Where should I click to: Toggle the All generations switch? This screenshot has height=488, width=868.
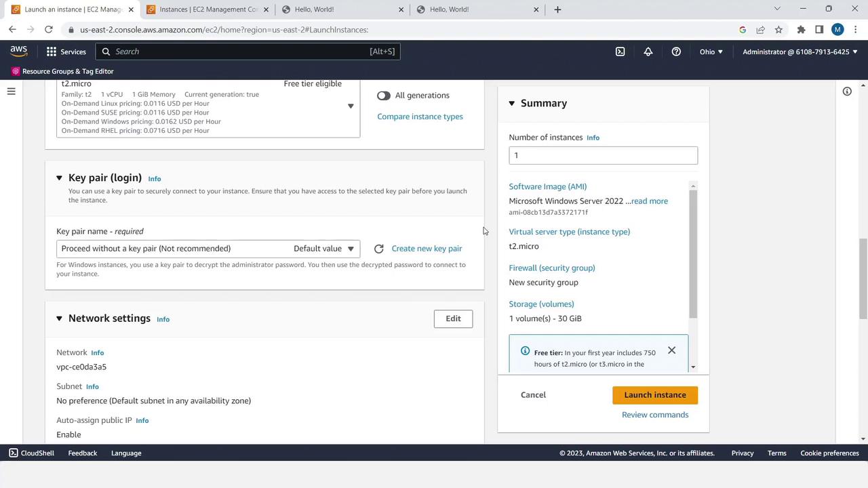[x=384, y=96]
